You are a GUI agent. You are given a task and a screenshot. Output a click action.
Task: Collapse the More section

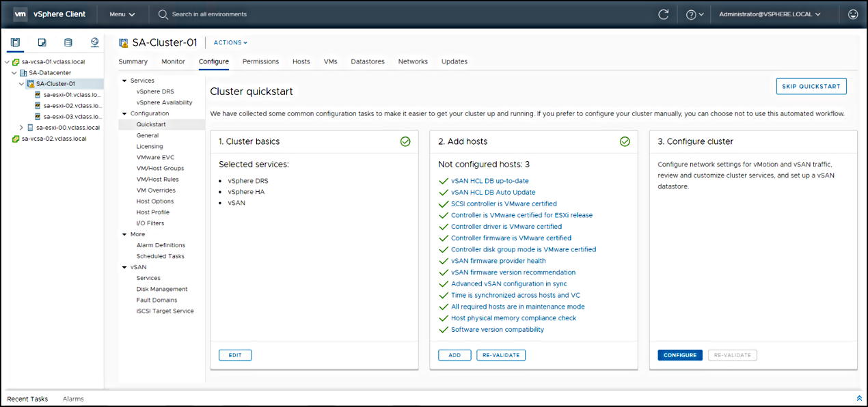coord(124,234)
